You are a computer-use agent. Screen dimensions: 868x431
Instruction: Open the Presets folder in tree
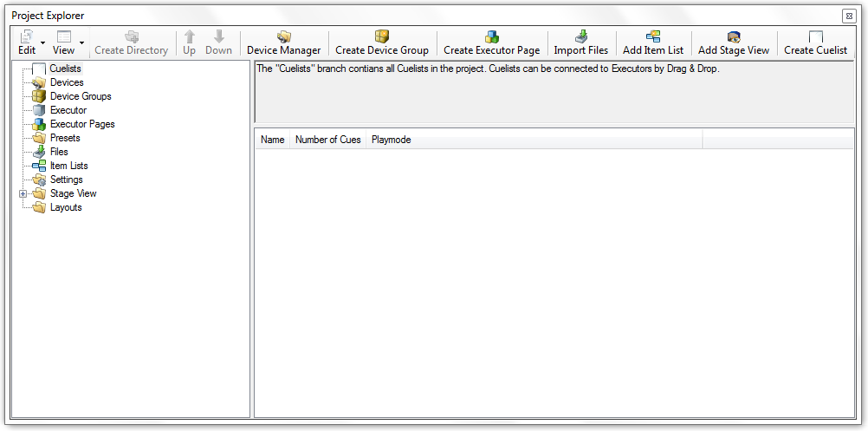coord(64,138)
